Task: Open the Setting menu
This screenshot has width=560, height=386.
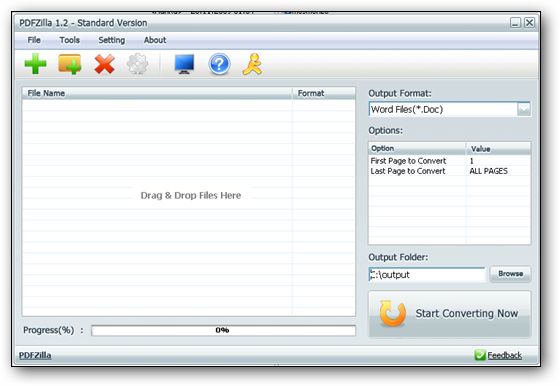Action: (111, 40)
